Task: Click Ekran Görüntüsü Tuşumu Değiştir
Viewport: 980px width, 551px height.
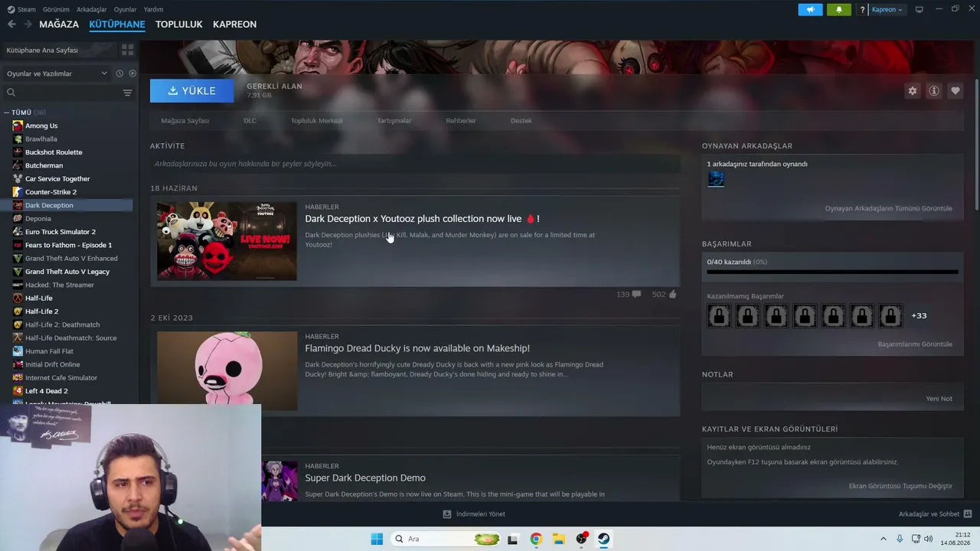Action: click(x=900, y=486)
